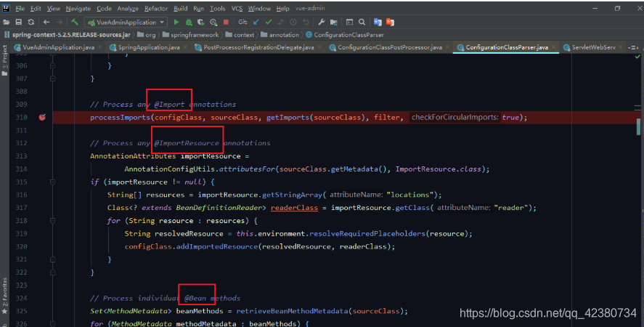Switch to PostProcessorRegistrationDelegate.java tab
The height and width of the screenshot is (327, 644).
click(258, 47)
